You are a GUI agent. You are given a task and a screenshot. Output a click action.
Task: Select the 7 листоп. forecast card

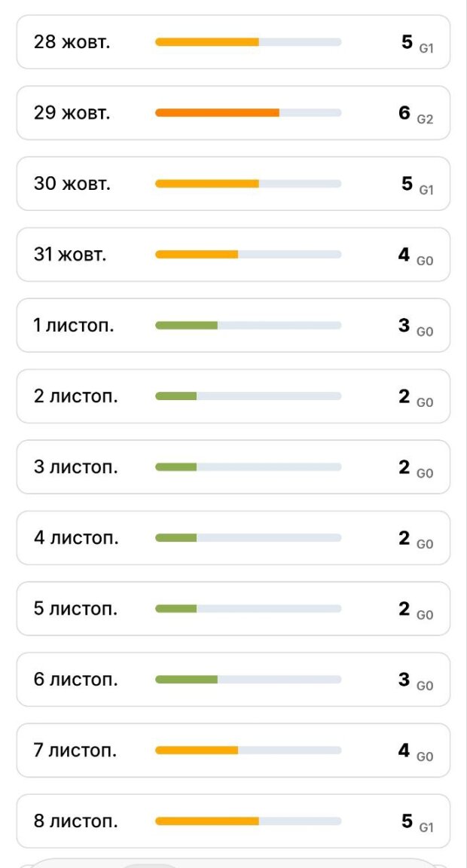[x=233, y=750]
